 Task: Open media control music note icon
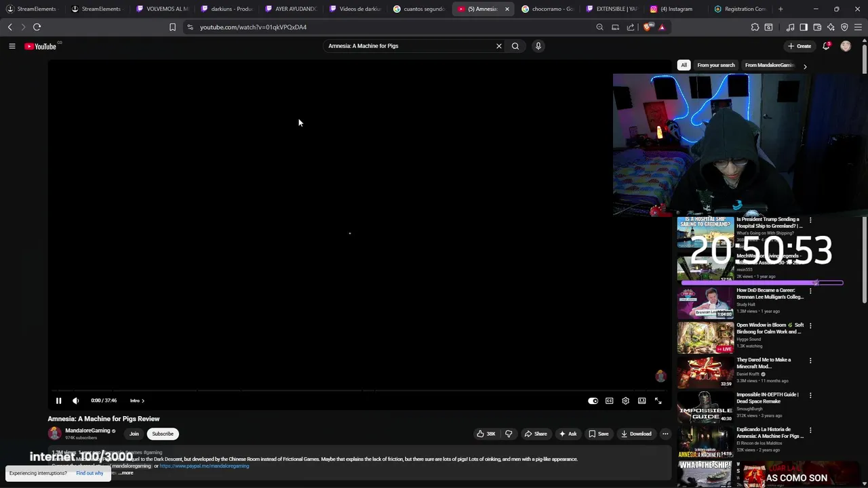pos(790,27)
